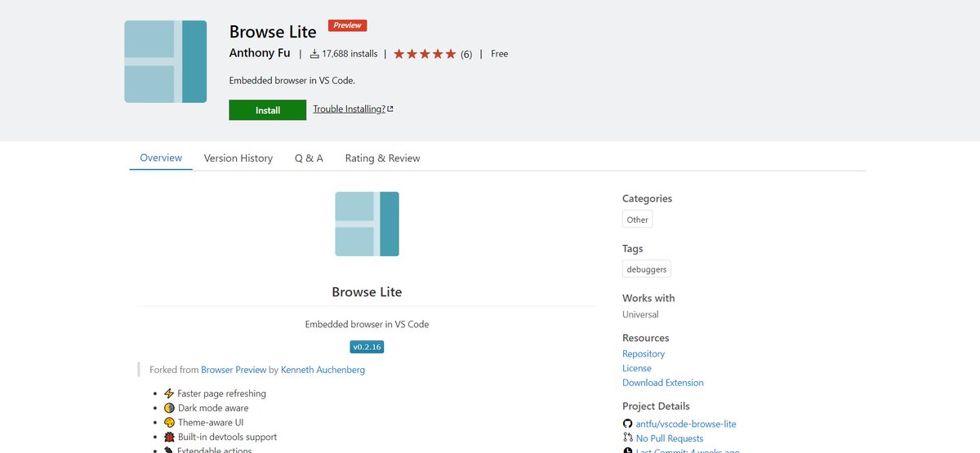Image resolution: width=980 pixels, height=453 pixels.
Task: Open the No Pull Requests link
Action: [x=670, y=439]
